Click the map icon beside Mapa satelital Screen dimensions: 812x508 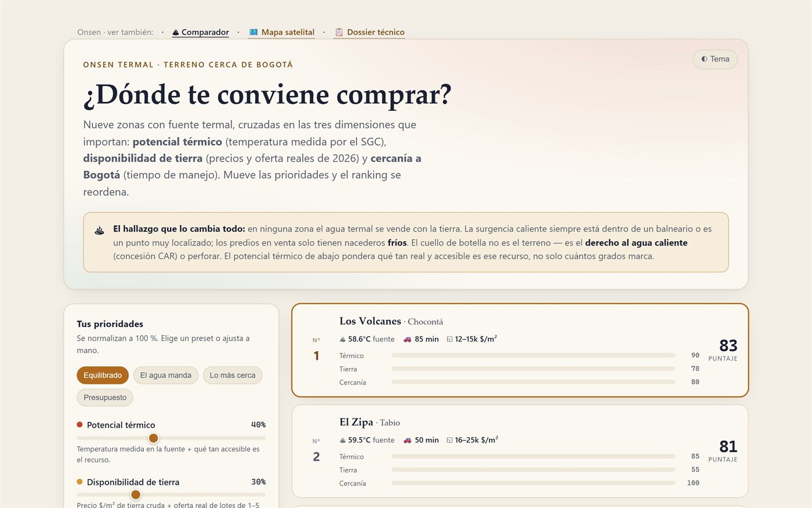(253, 32)
